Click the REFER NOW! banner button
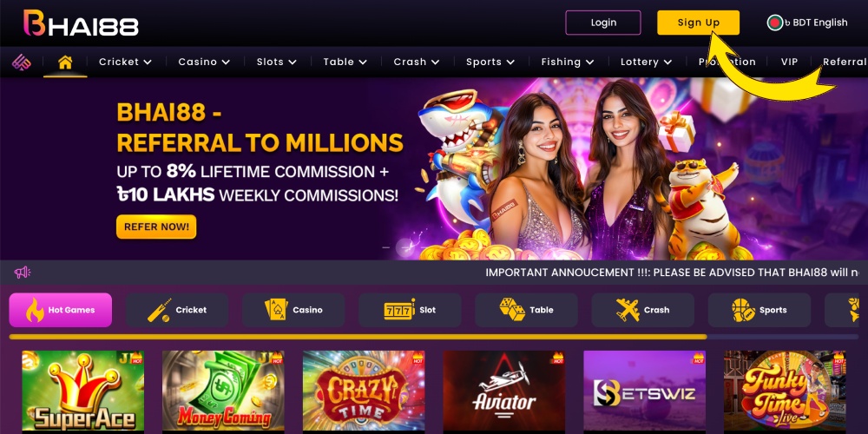Image resolution: width=868 pixels, height=434 pixels. [156, 227]
